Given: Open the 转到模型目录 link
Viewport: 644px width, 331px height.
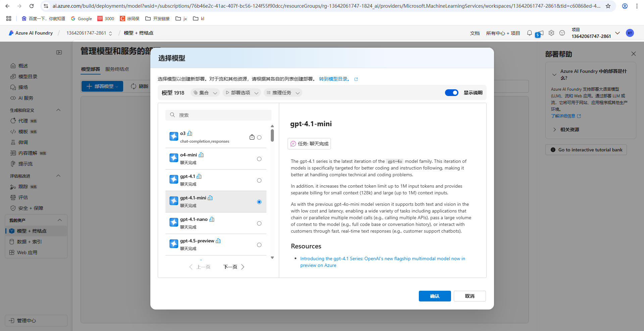Looking at the screenshot, I should 335,79.
